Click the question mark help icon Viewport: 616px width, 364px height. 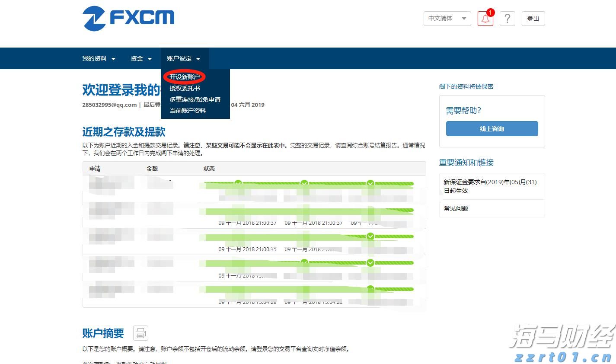pyautogui.click(x=507, y=19)
